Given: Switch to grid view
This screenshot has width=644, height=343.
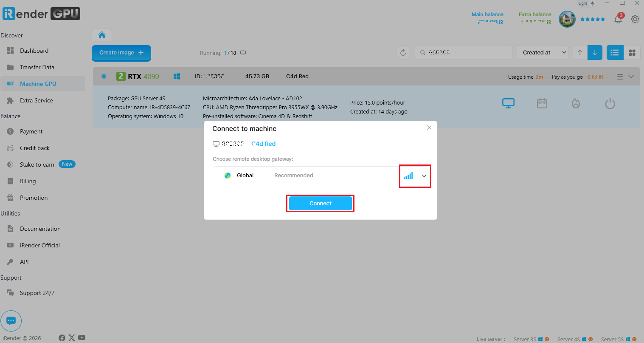Looking at the screenshot, I should coord(632,53).
